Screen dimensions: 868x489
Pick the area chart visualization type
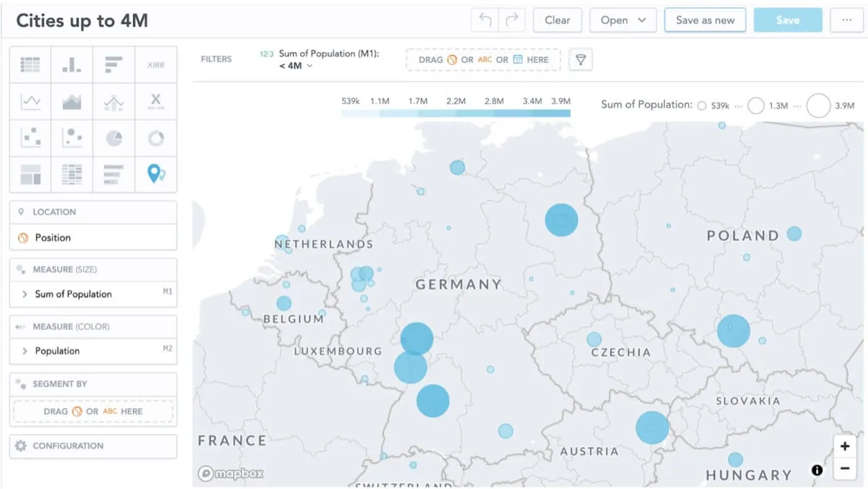[x=72, y=101]
